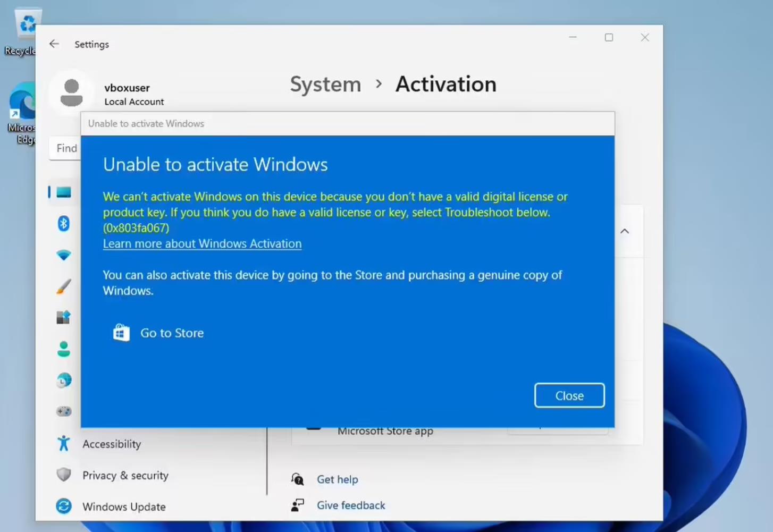The image size is (773, 532).
Task: Click the Give feedback person icon
Action: 298,505
